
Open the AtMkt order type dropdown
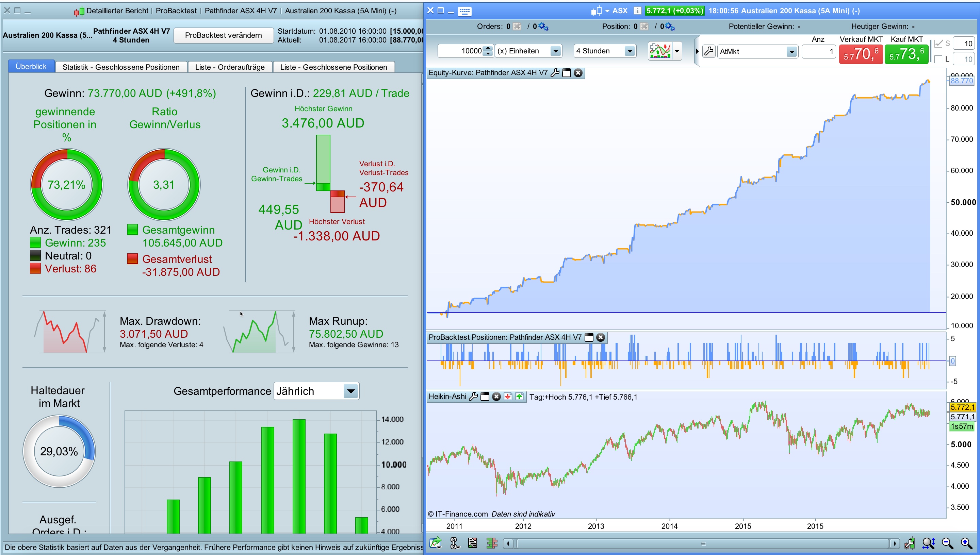point(791,51)
